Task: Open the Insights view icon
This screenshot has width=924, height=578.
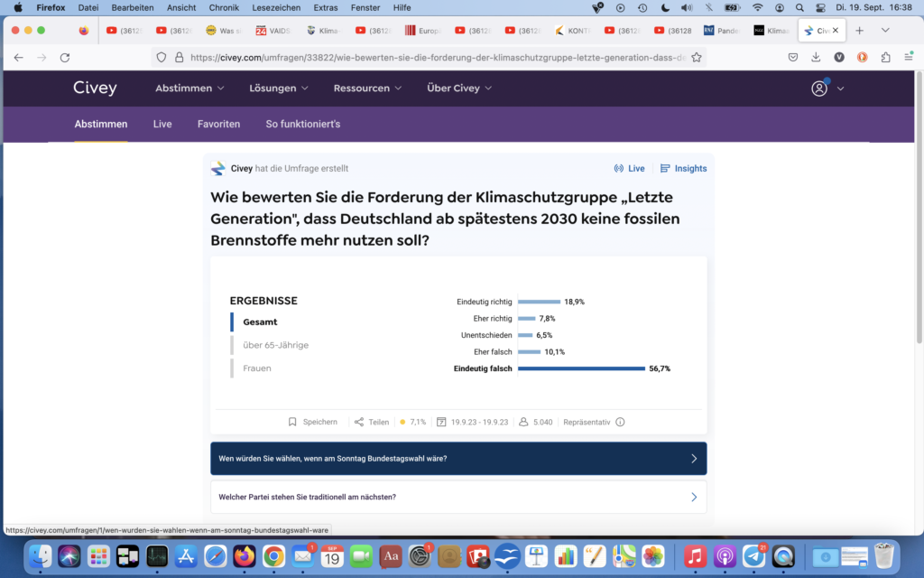Action: pos(665,169)
